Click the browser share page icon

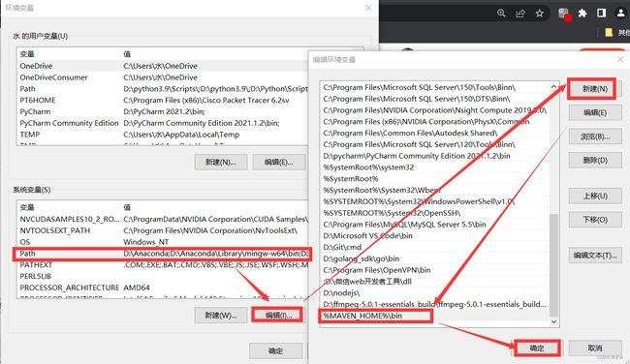point(520,14)
